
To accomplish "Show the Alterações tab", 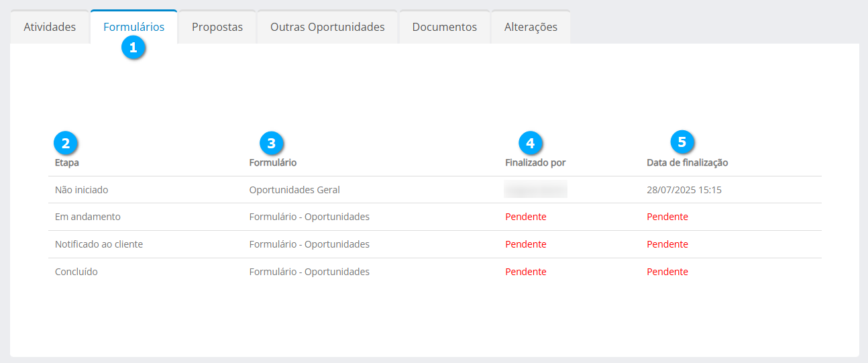I will tap(531, 28).
